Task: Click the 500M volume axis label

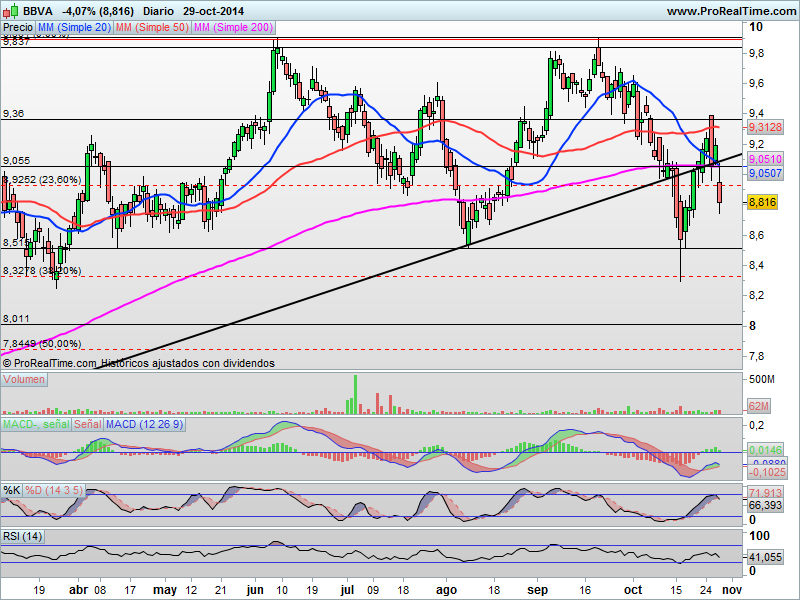Action: click(x=762, y=380)
